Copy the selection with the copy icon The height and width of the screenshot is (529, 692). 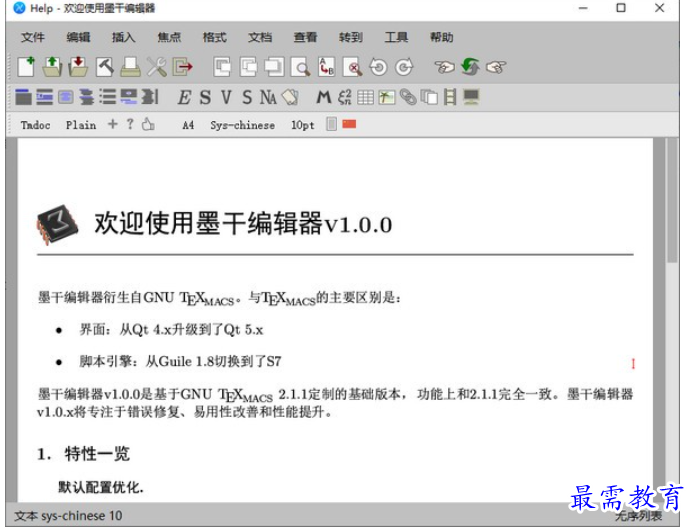248,67
